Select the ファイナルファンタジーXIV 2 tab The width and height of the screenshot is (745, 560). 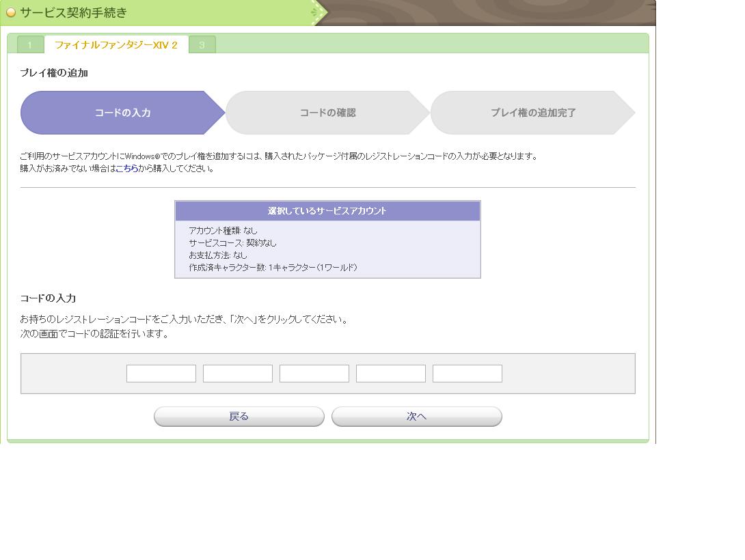click(116, 44)
